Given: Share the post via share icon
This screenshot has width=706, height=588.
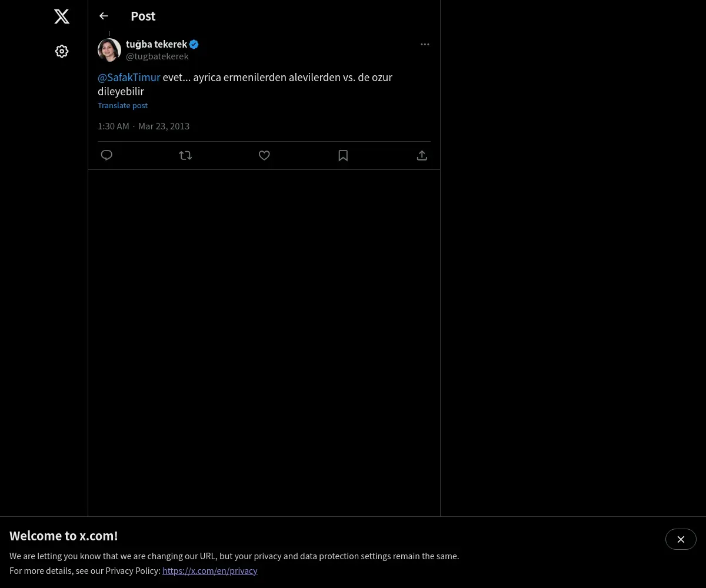Looking at the screenshot, I should click(422, 155).
